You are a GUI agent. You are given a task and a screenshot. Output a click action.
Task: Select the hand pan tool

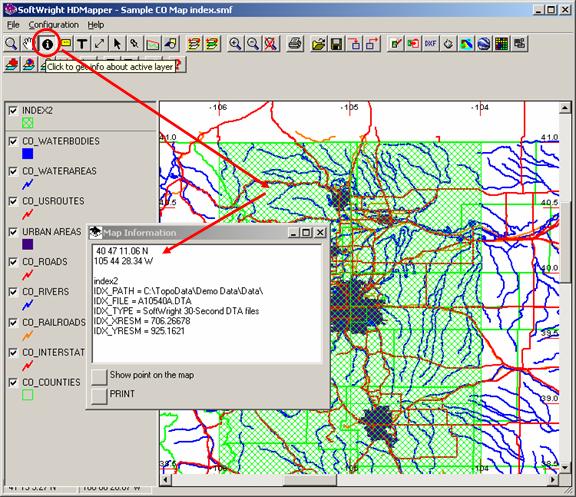pyautogui.click(x=28, y=44)
